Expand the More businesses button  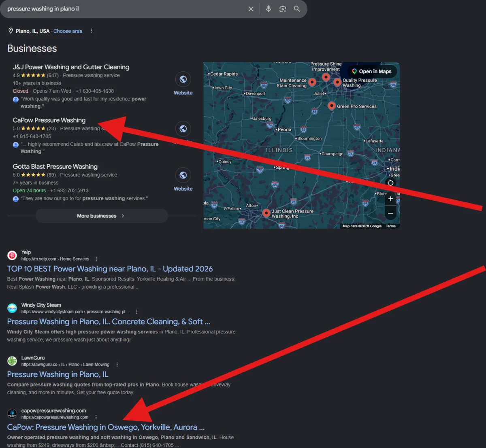[x=102, y=216]
